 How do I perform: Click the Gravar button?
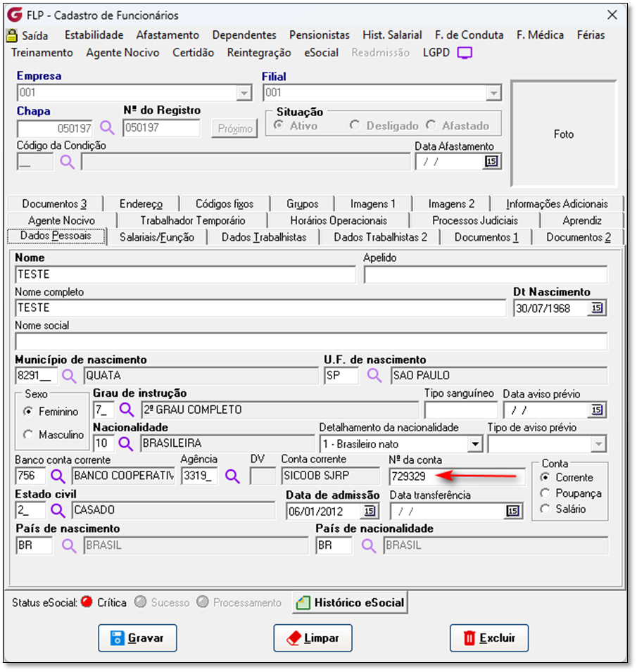(137, 638)
